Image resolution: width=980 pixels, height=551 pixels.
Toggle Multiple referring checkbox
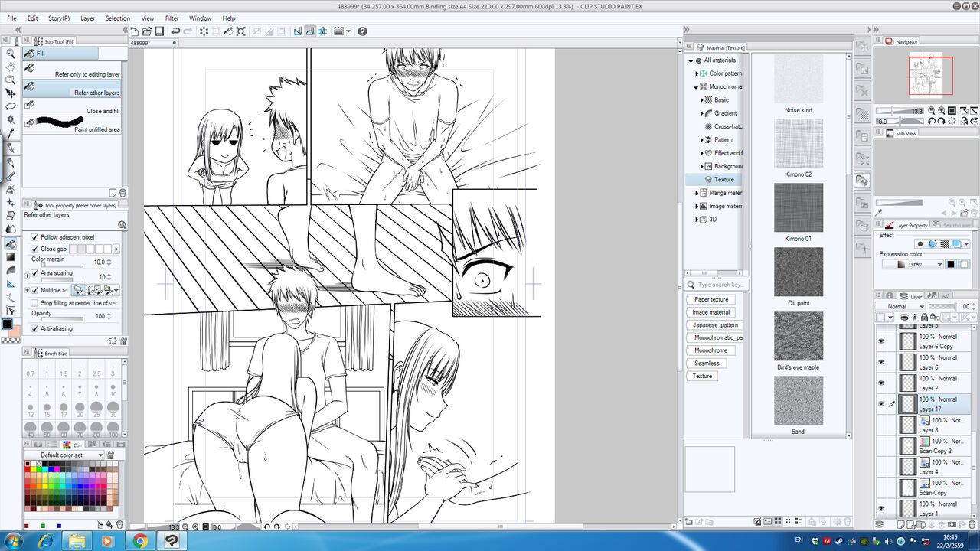pyautogui.click(x=34, y=290)
